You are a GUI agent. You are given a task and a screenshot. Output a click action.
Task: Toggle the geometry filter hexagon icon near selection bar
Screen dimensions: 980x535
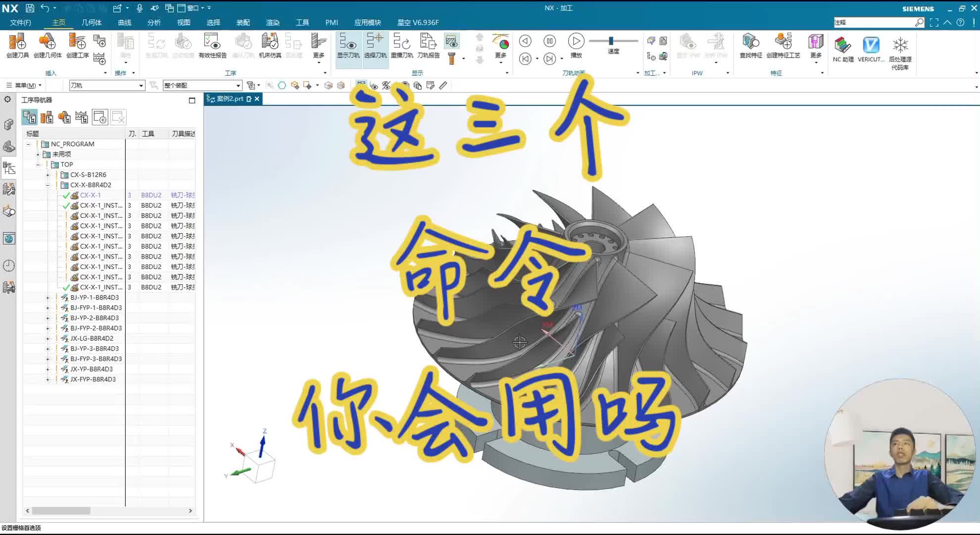282,85
